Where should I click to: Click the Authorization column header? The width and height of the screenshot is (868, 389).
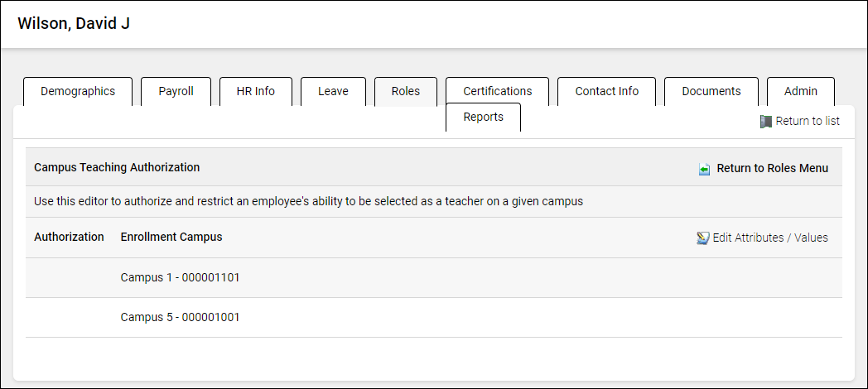click(x=69, y=237)
